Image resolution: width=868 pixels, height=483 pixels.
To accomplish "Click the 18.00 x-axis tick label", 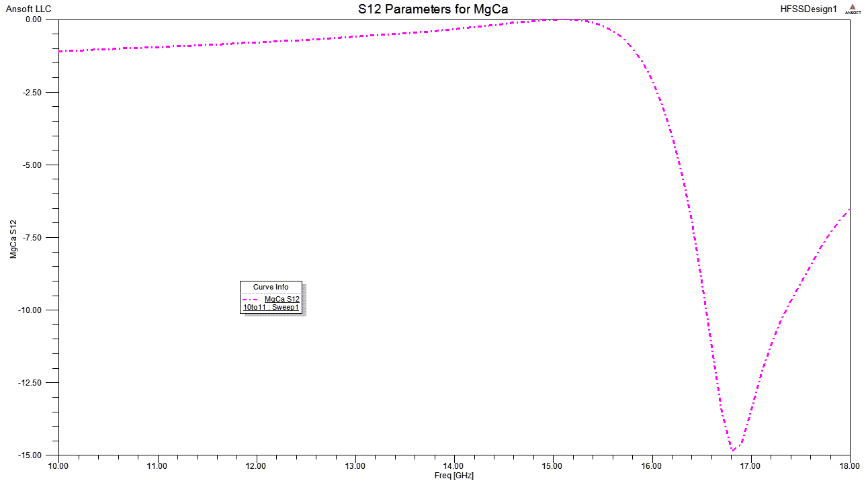I will pyautogui.click(x=849, y=466).
